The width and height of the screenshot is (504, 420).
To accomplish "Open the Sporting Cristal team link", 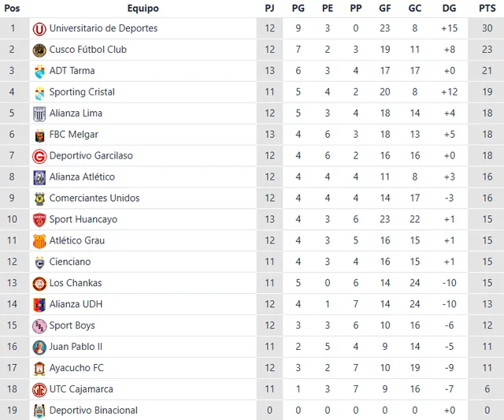I will point(82,92).
